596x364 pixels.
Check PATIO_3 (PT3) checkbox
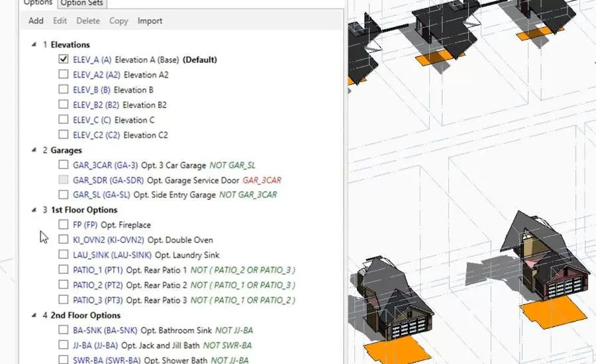64,299
